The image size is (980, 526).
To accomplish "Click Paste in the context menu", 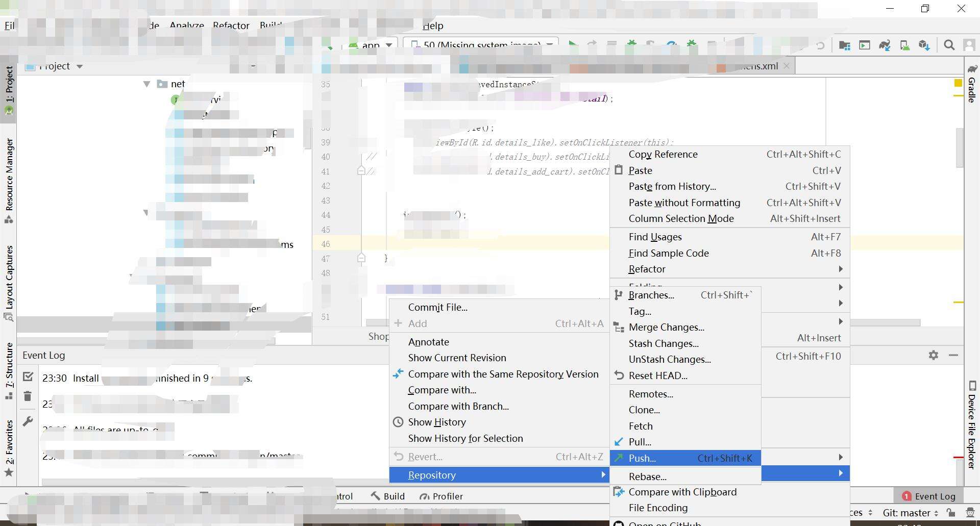I will 729,170.
